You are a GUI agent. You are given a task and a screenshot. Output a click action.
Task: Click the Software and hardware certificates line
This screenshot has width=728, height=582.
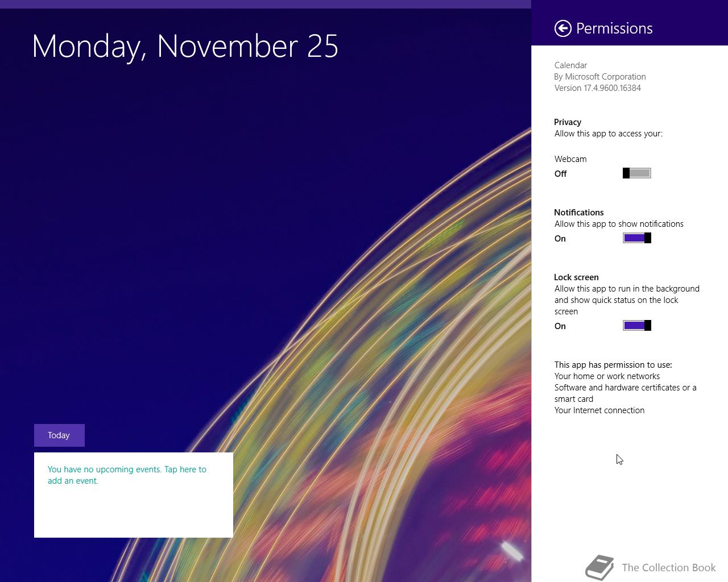click(x=626, y=393)
